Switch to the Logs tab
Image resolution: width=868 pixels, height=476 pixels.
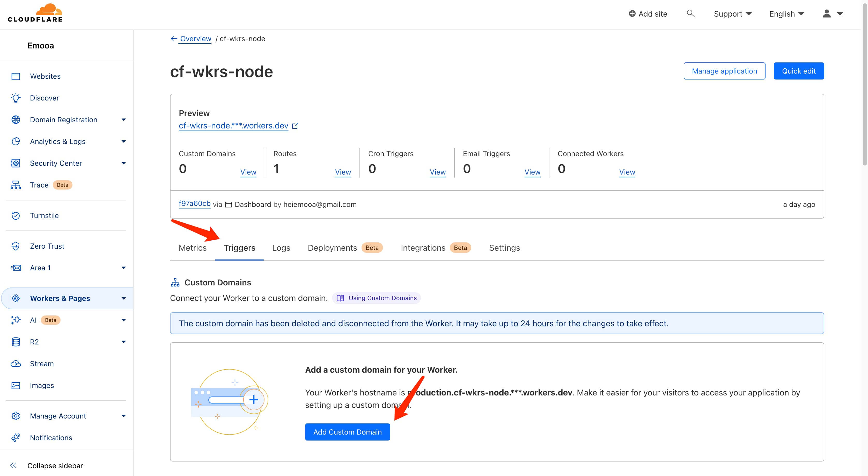coord(281,248)
